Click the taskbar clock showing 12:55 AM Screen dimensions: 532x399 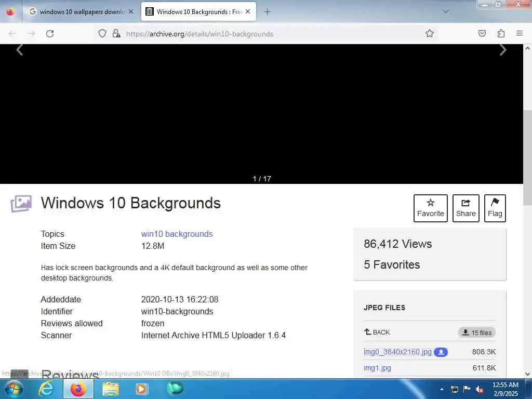click(x=505, y=389)
